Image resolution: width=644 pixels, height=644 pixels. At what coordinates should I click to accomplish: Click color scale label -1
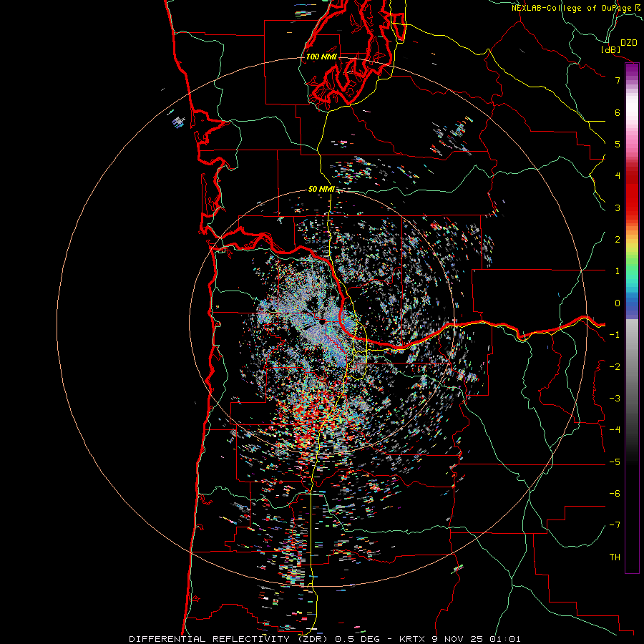point(615,335)
